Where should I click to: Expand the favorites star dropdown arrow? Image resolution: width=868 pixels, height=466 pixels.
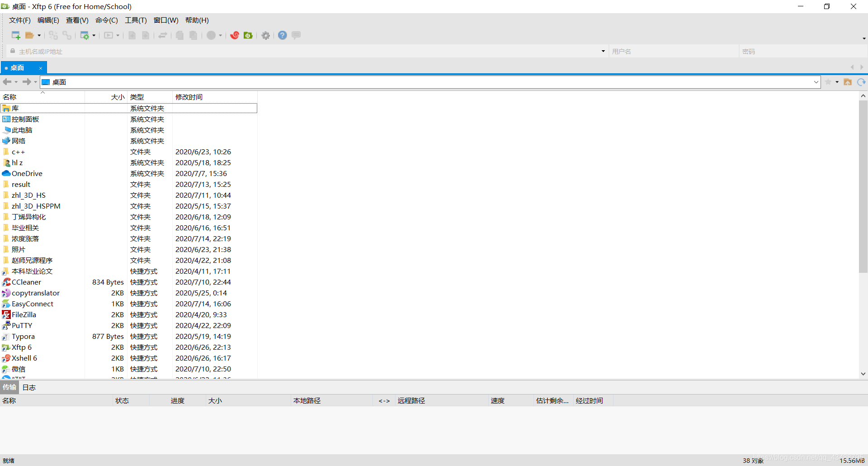pos(837,82)
